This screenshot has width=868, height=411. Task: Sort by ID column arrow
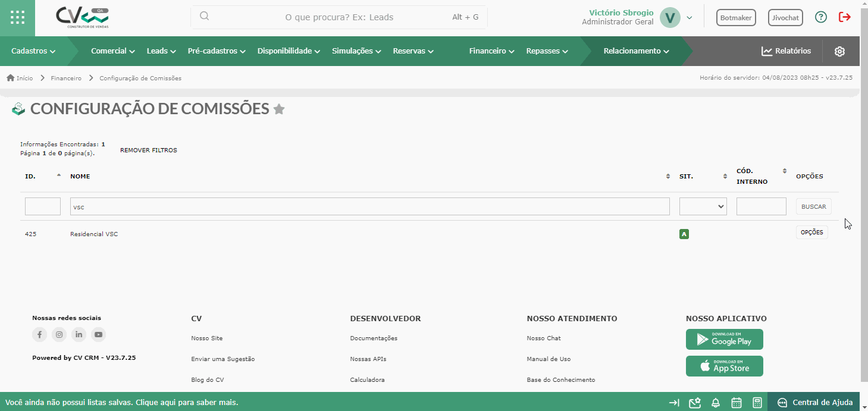[58, 175]
